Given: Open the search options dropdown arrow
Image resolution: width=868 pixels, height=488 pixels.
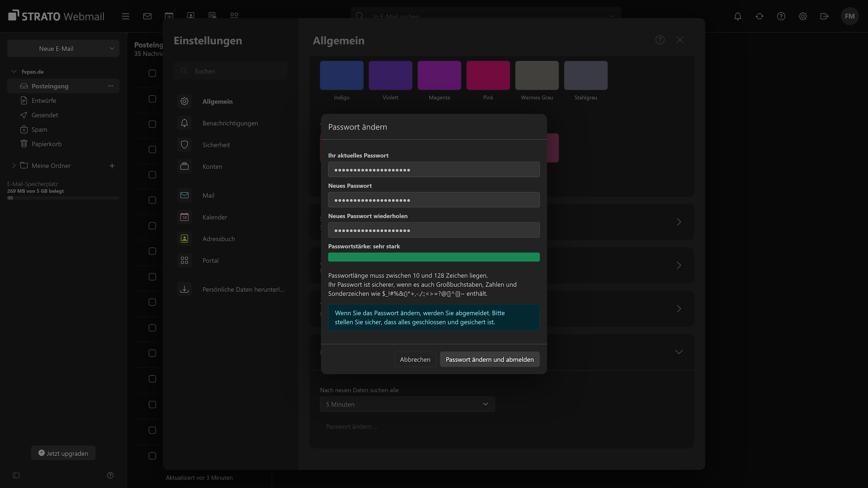Looking at the screenshot, I should point(613,16).
